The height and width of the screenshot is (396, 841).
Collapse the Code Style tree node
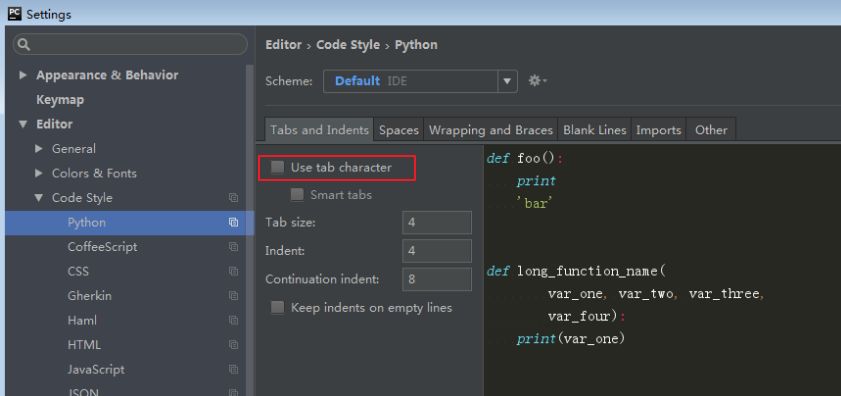(x=38, y=198)
